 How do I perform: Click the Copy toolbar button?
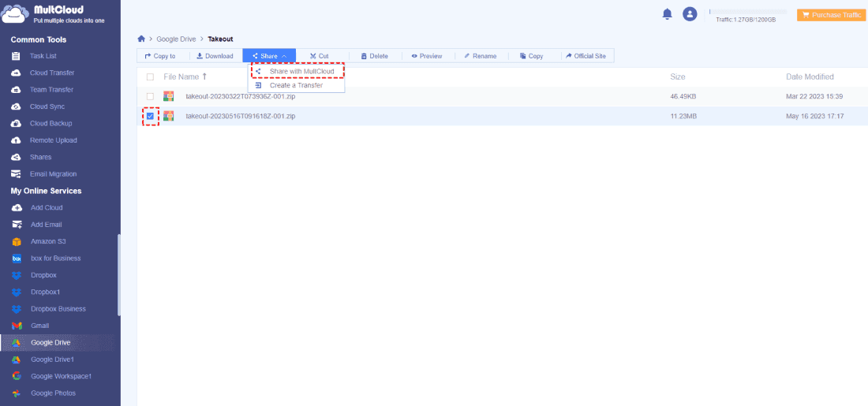point(531,56)
